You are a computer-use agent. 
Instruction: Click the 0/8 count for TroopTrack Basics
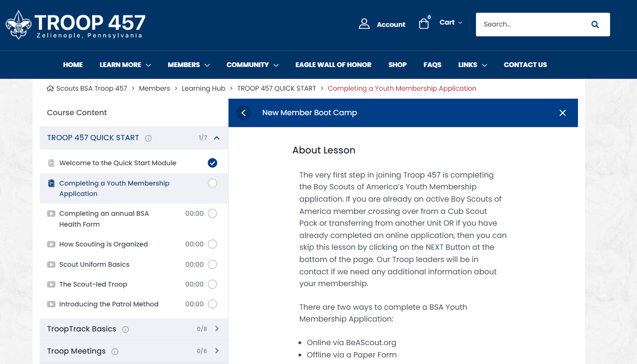coord(202,329)
